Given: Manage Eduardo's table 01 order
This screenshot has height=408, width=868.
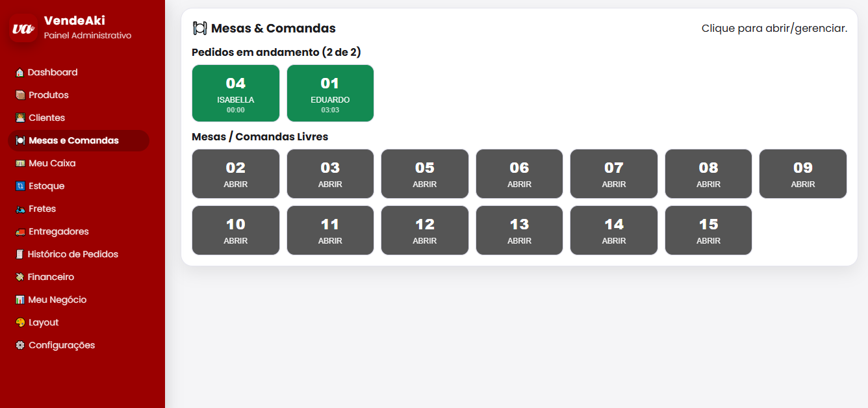Looking at the screenshot, I should [330, 94].
